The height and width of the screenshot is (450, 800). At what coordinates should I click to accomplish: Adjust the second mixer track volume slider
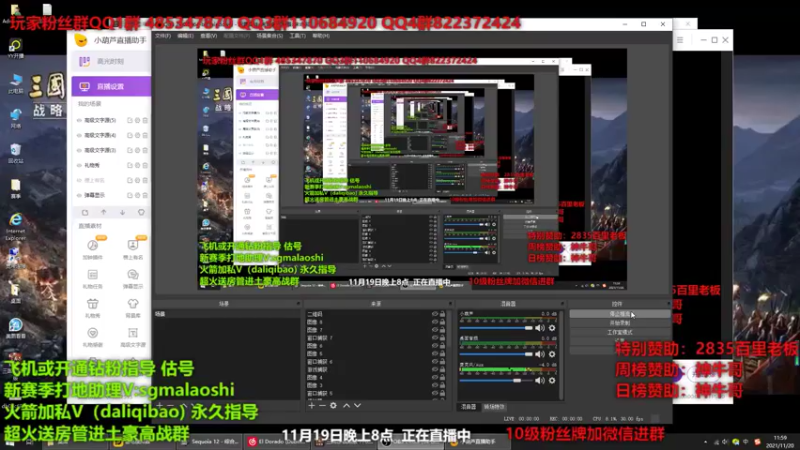click(496, 354)
